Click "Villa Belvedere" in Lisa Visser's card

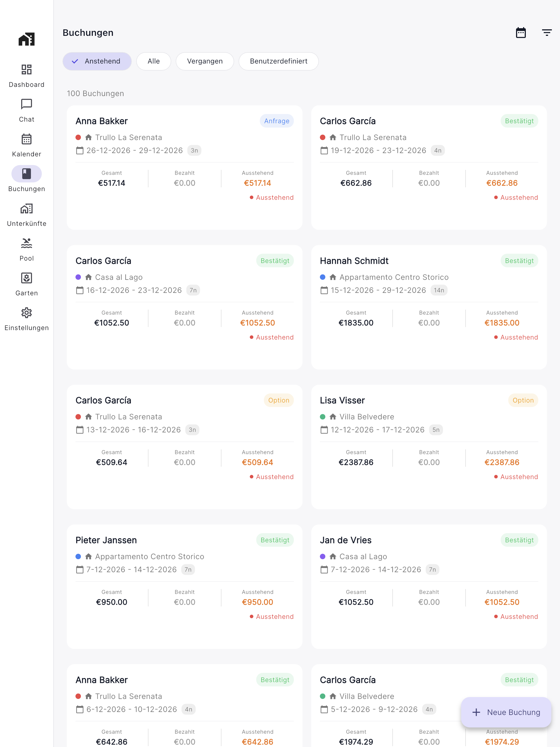click(x=367, y=417)
